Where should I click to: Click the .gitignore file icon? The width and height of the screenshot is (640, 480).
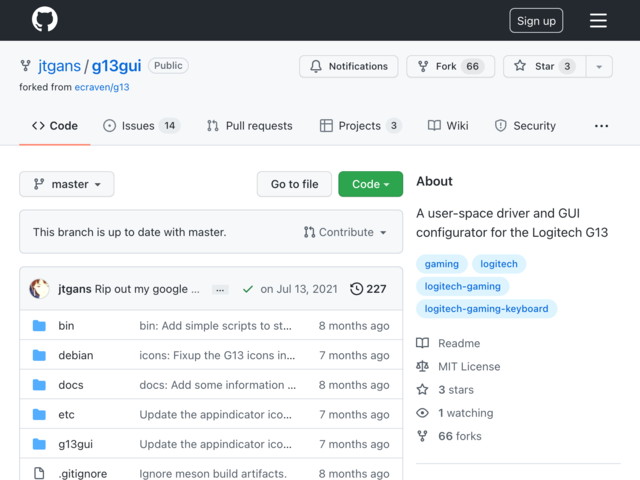pos(39,473)
